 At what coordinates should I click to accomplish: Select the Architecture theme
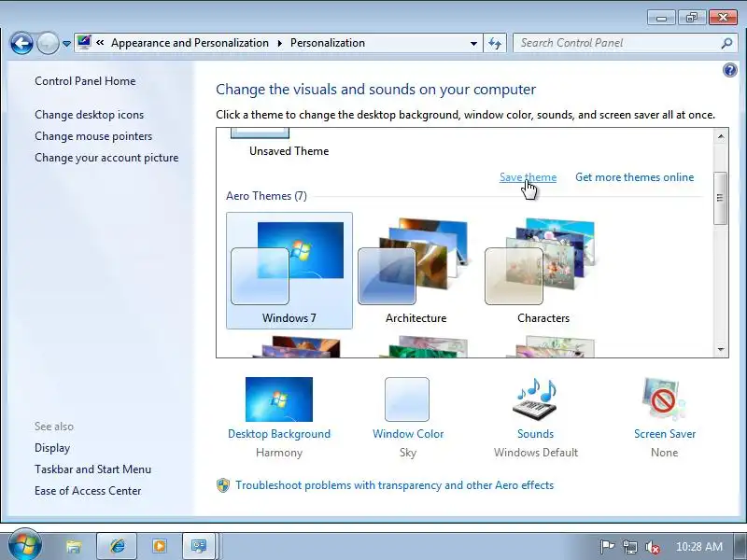416,271
